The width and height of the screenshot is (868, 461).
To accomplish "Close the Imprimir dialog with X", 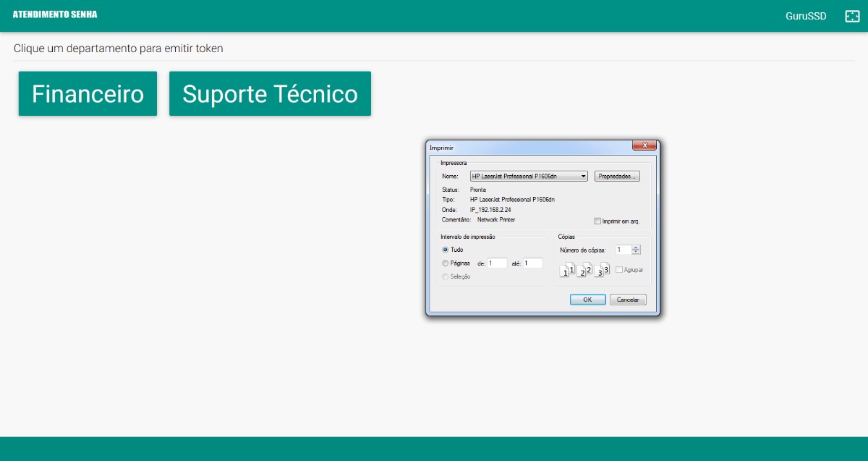I will pyautogui.click(x=644, y=145).
